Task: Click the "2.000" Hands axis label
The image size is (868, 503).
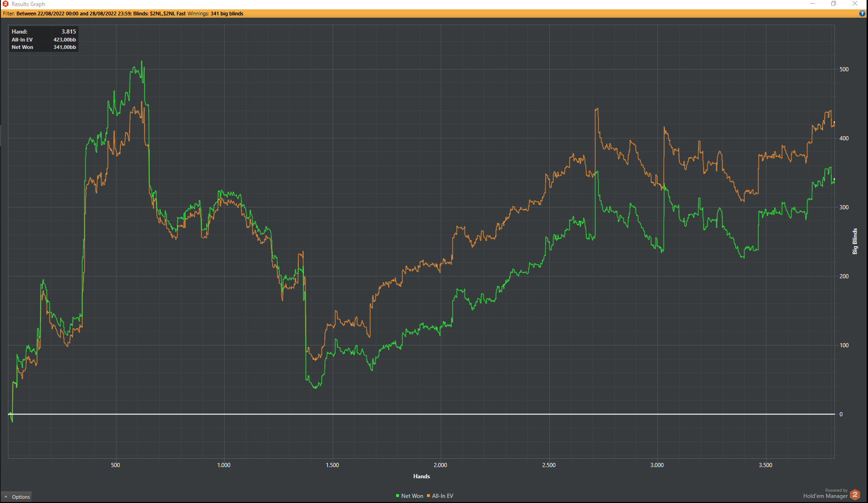Action: pyautogui.click(x=440, y=465)
